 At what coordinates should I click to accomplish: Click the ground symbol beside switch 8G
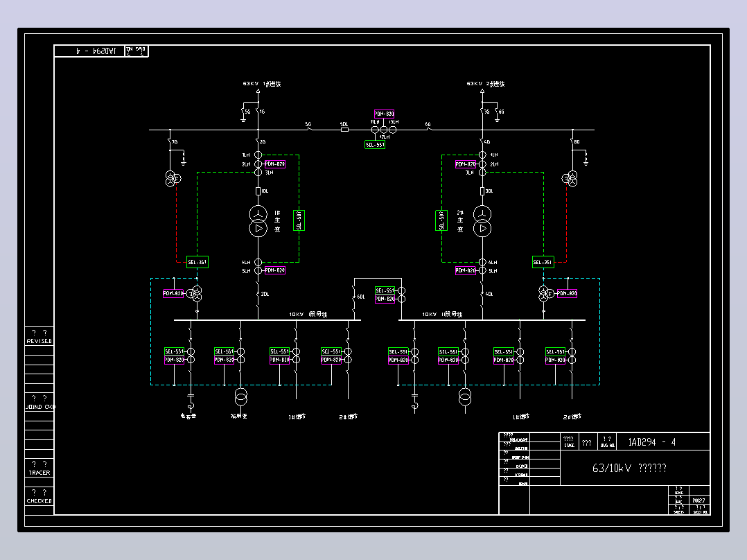tap(586, 162)
